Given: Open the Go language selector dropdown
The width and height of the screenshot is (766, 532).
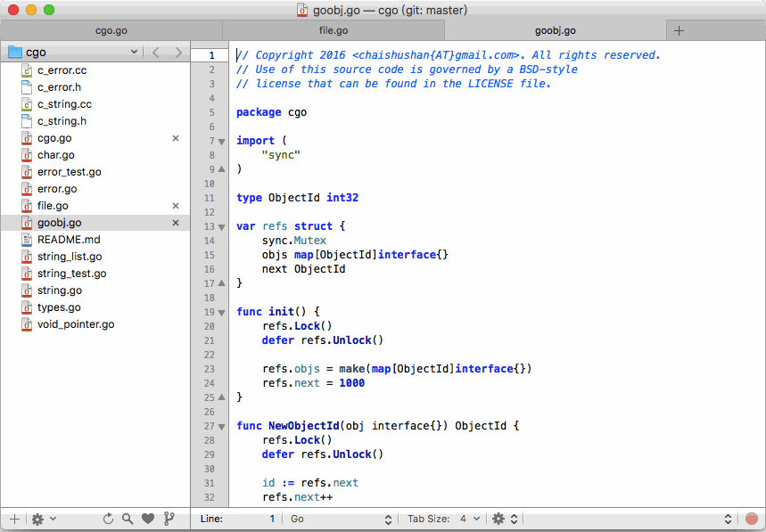Looking at the screenshot, I should pyautogui.click(x=341, y=519).
